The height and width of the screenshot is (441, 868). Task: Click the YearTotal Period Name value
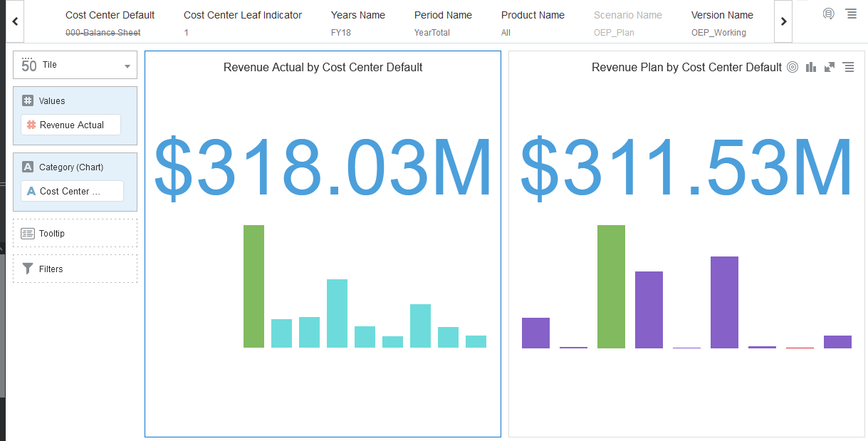point(432,32)
